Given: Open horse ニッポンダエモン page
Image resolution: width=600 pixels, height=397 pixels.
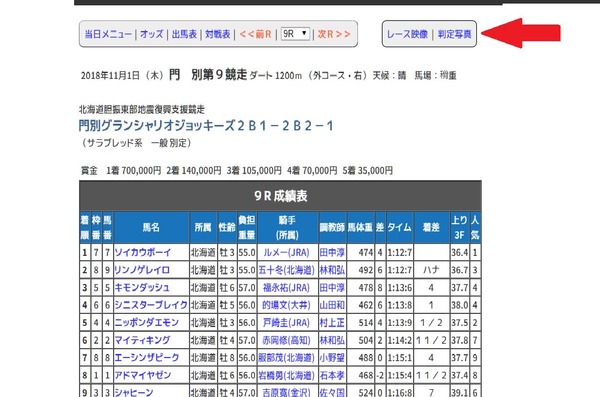Looking at the screenshot, I should click(x=147, y=323).
